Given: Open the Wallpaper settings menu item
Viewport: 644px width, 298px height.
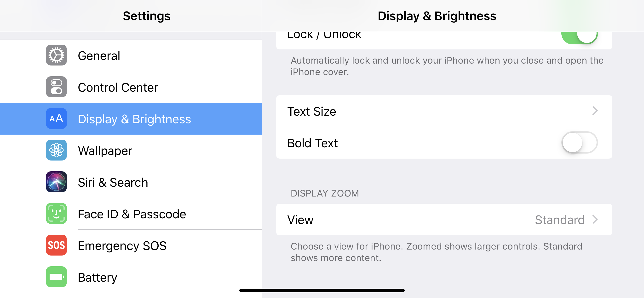Looking at the screenshot, I should coord(105,151).
